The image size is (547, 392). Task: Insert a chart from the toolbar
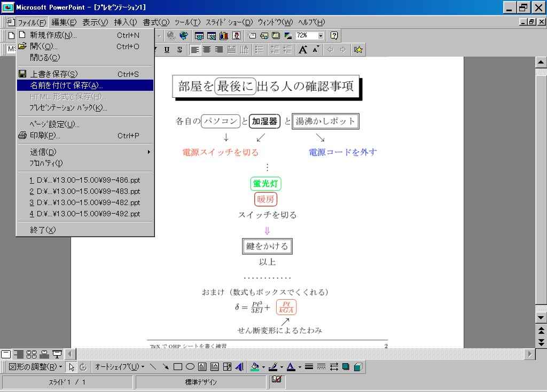pyautogui.click(x=224, y=36)
